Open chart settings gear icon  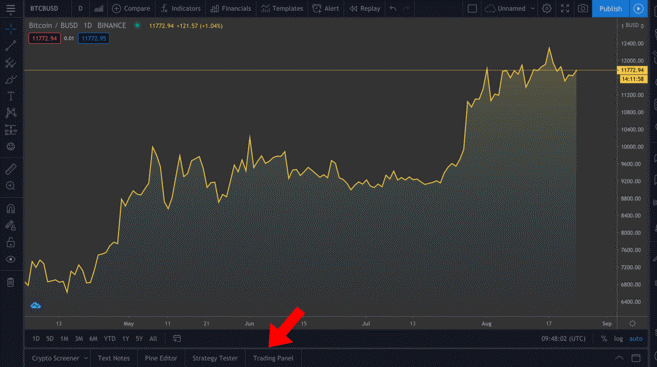point(546,9)
